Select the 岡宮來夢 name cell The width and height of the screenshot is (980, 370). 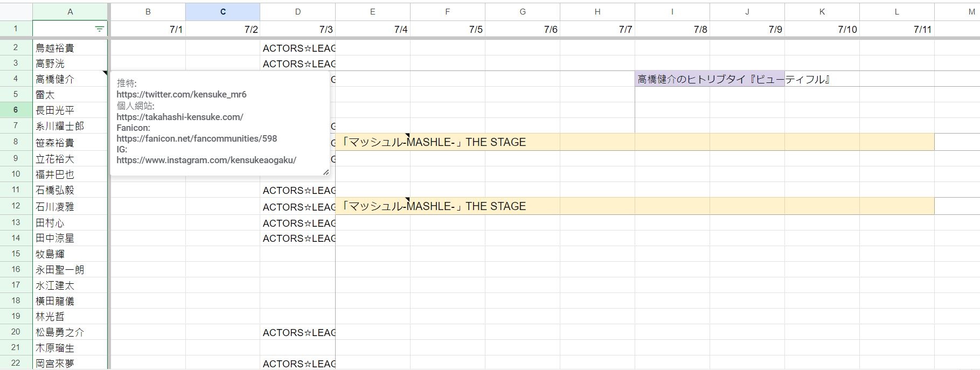(x=70, y=364)
